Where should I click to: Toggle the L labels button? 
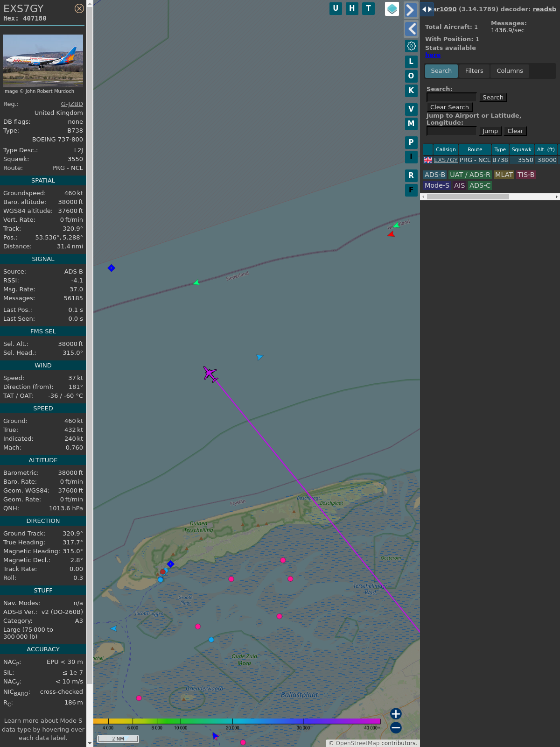pos(411,62)
